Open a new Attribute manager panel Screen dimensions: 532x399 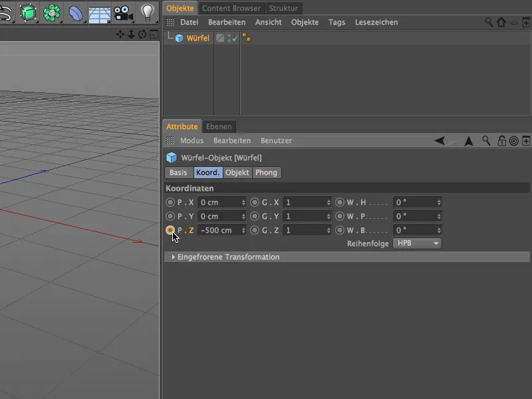pos(526,140)
